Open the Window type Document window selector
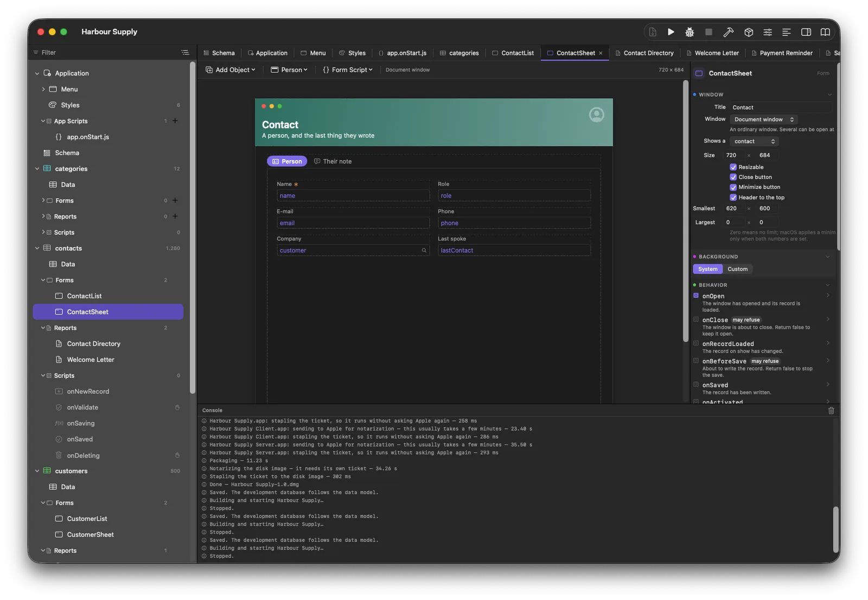 (763, 119)
